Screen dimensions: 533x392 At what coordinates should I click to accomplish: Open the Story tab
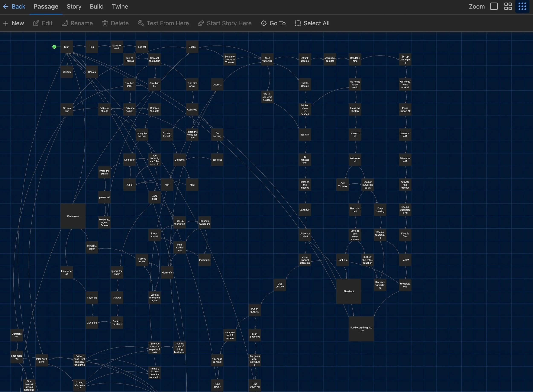coord(74,7)
